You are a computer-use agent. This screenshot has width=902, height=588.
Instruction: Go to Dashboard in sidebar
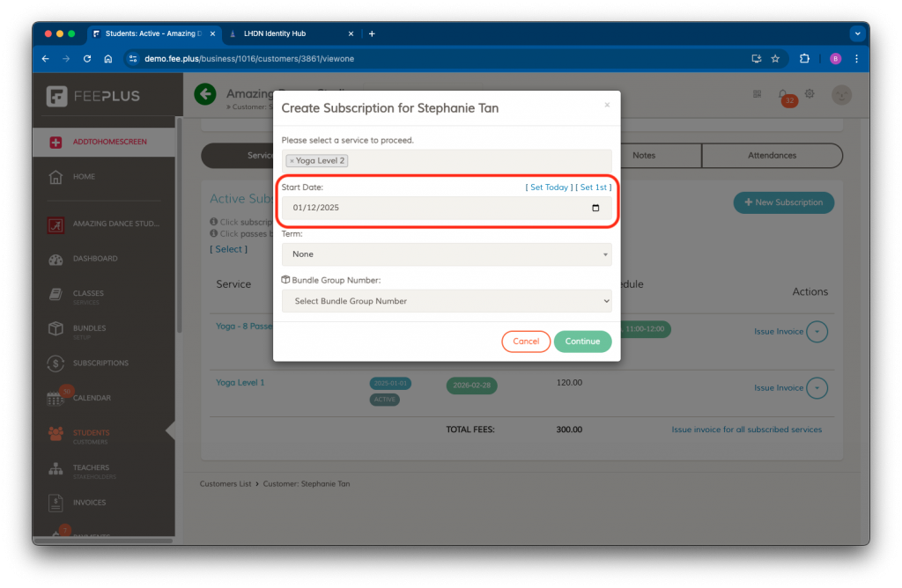point(95,259)
